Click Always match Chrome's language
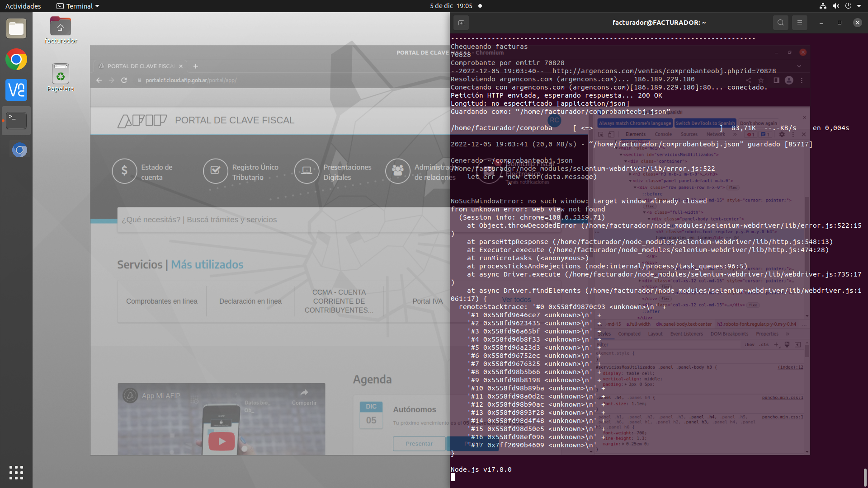The width and height of the screenshot is (868, 488). [x=635, y=123]
